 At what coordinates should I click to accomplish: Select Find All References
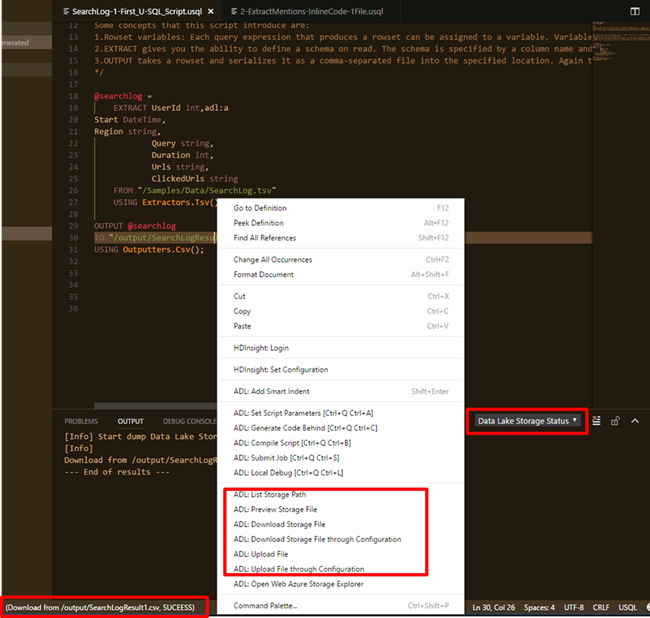[341, 238]
